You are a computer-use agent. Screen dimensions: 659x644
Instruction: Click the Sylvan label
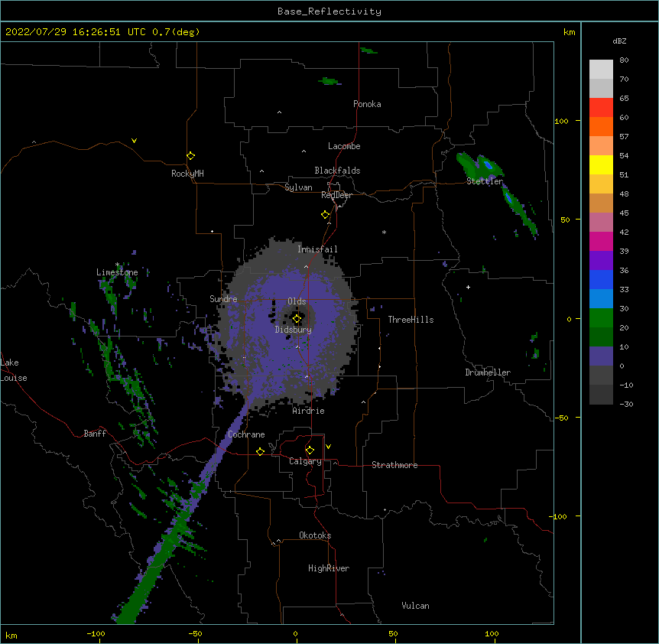point(298,187)
